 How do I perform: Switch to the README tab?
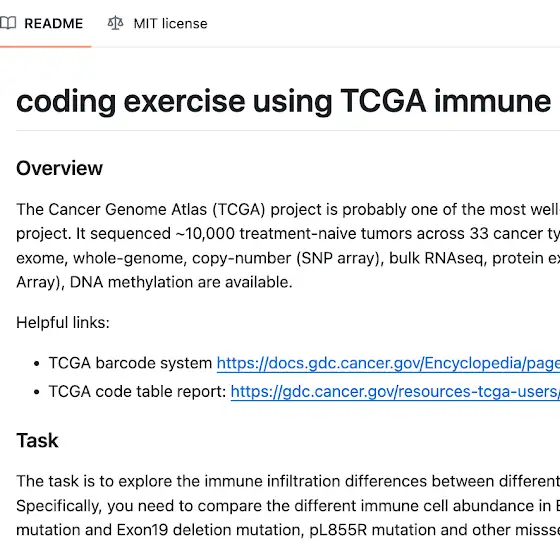pos(45,24)
